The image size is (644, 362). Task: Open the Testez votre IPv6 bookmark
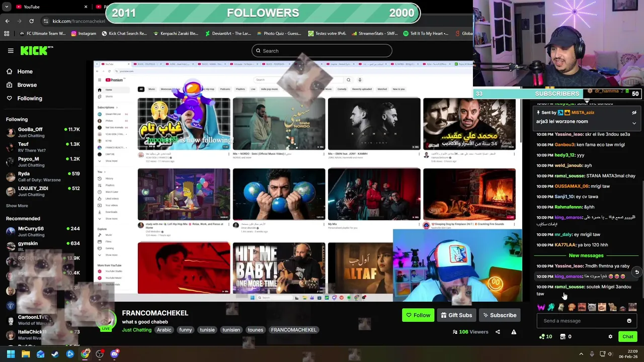327,34
